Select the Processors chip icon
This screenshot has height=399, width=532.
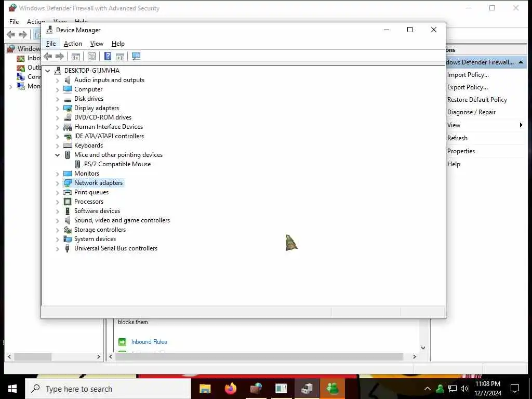coord(68,202)
